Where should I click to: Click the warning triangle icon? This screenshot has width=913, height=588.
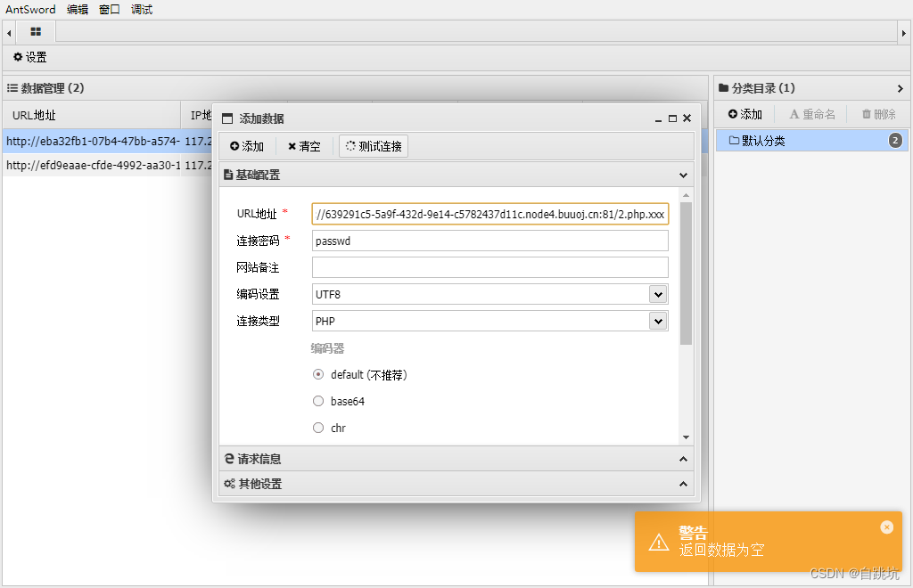(659, 542)
